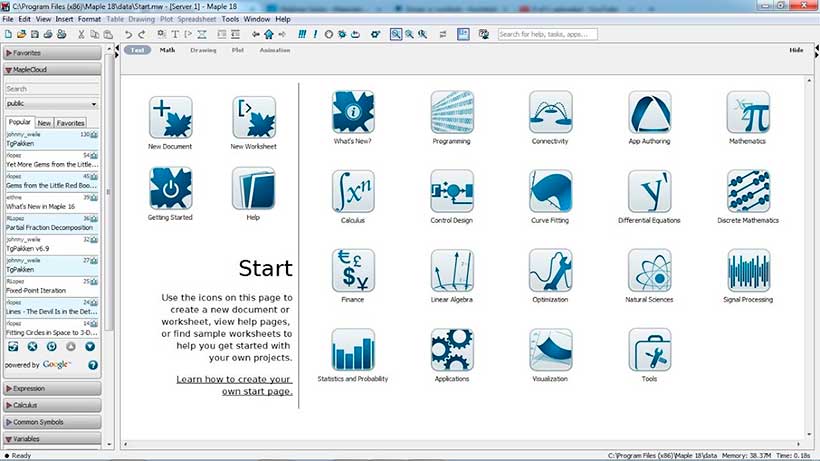Open the public group dropdown

click(x=52, y=103)
